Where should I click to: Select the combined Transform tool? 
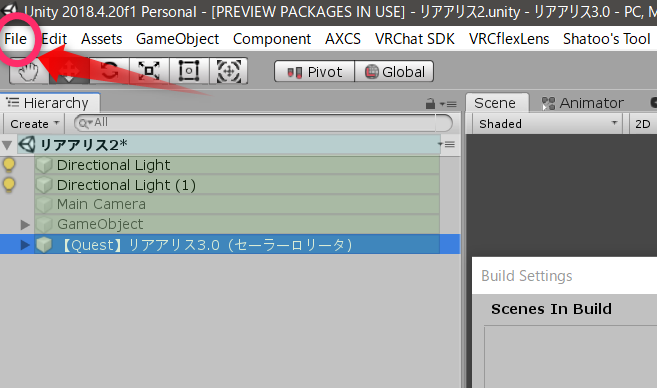228,71
